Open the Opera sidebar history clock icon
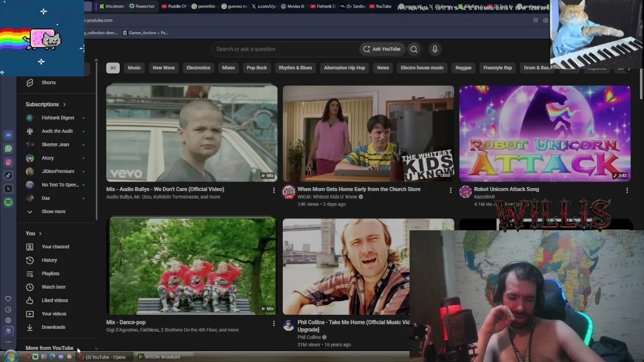The width and height of the screenshot is (644, 362). click(x=8, y=310)
